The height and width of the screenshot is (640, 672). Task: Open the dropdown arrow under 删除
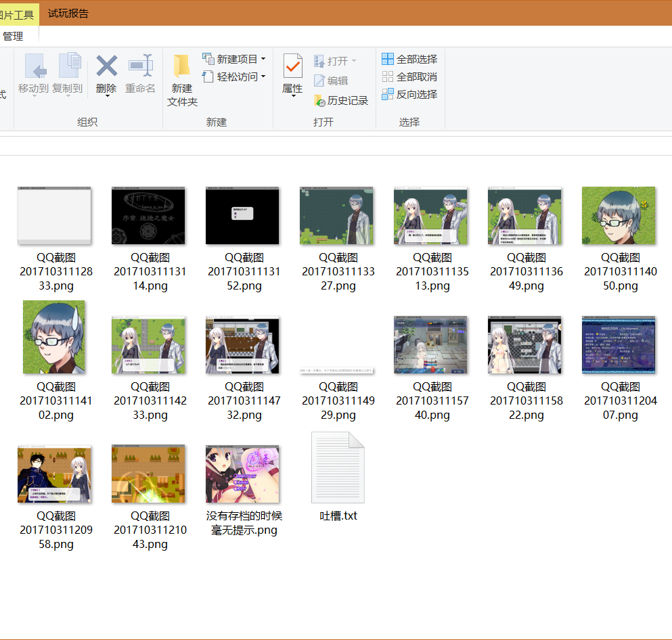(107, 96)
